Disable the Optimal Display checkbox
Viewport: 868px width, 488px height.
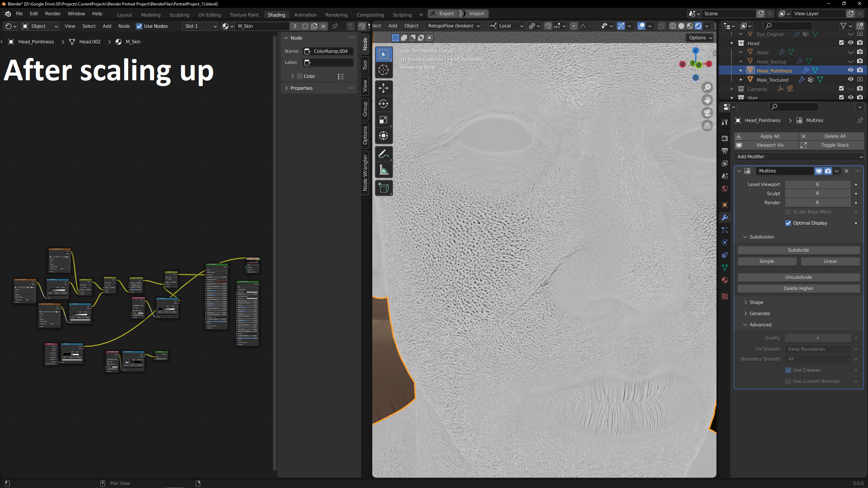pyautogui.click(x=788, y=223)
